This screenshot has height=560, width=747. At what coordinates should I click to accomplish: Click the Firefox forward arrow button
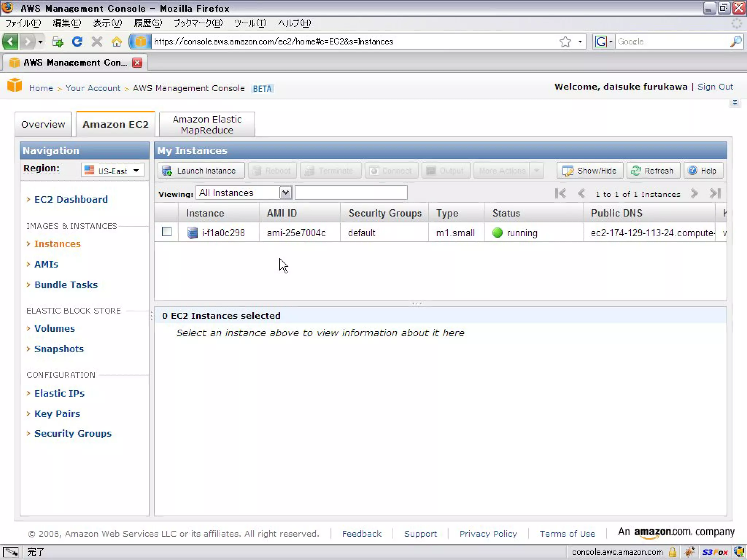point(27,42)
